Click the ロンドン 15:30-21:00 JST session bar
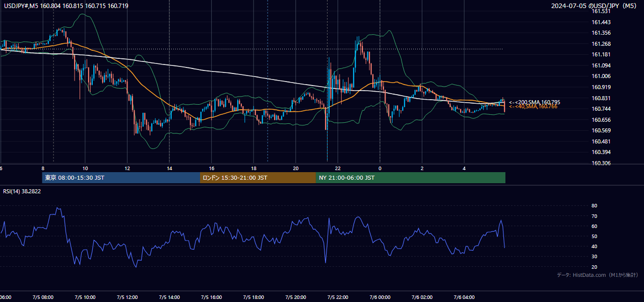Screen dimensions: 644x302 tap(258, 178)
